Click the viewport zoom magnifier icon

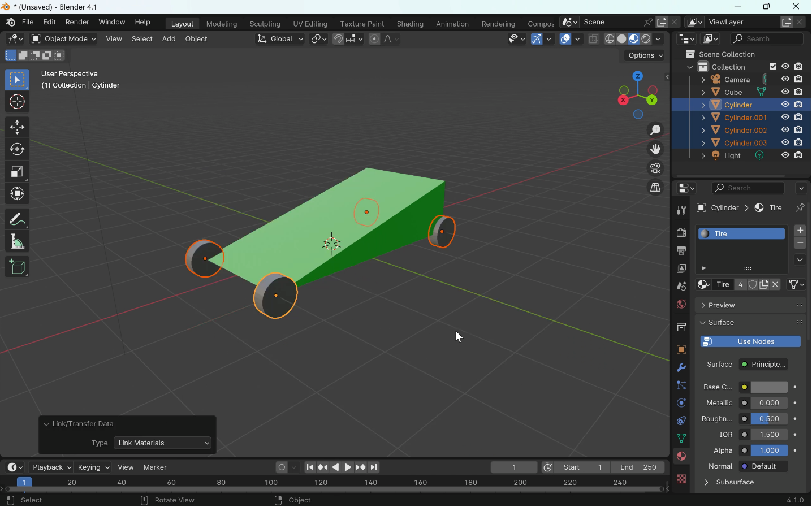point(656,131)
